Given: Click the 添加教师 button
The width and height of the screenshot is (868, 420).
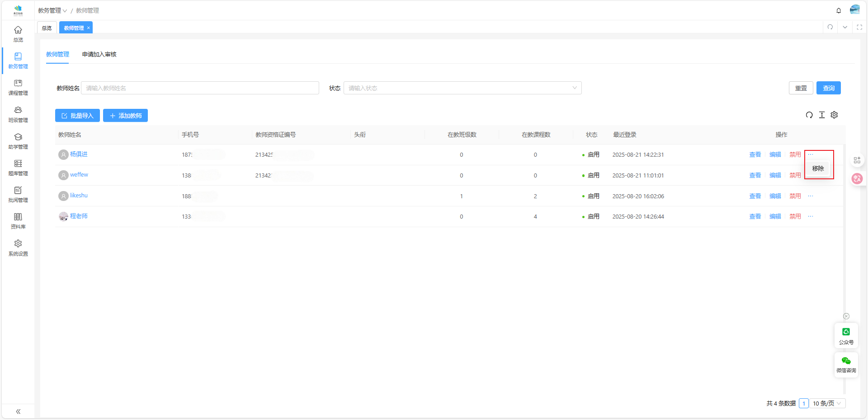Looking at the screenshot, I should pyautogui.click(x=125, y=116).
